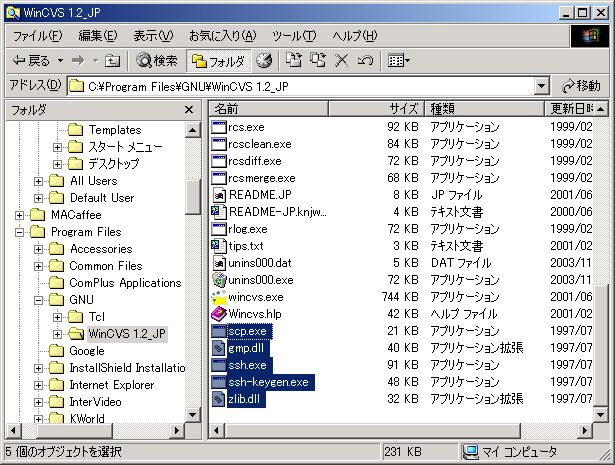Open the 検索 search toolbar button

click(157, 61)
